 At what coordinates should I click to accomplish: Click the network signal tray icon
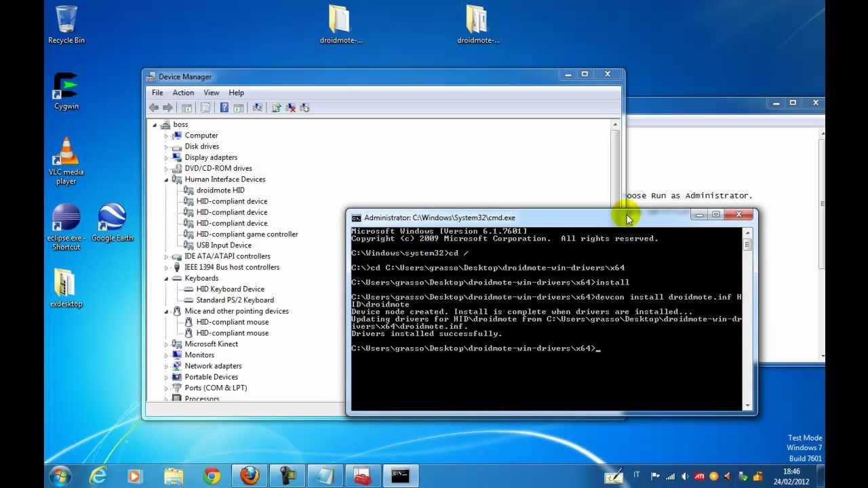670,476
